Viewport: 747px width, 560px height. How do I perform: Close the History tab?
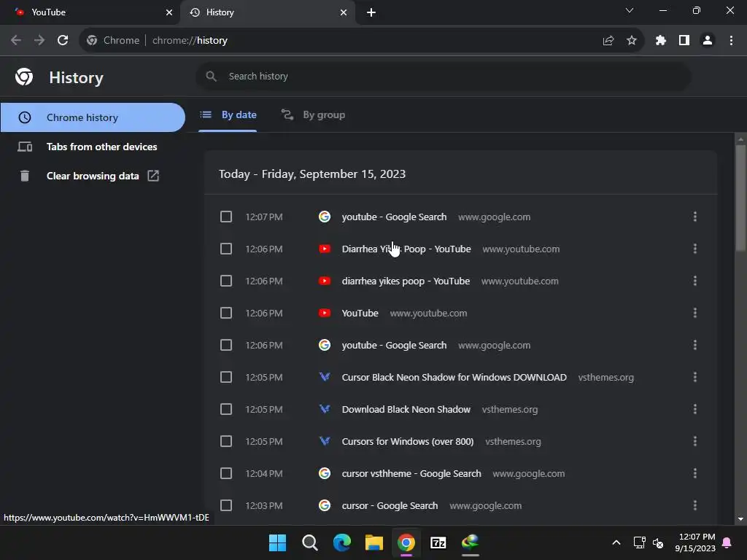tap(344, 12)
